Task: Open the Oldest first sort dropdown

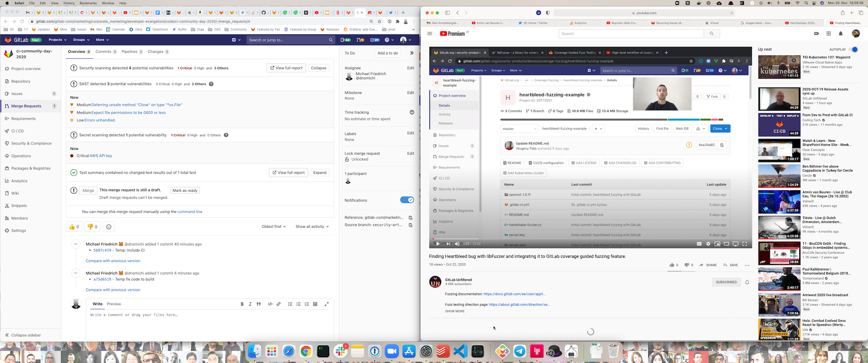Action: click(274, 227)
